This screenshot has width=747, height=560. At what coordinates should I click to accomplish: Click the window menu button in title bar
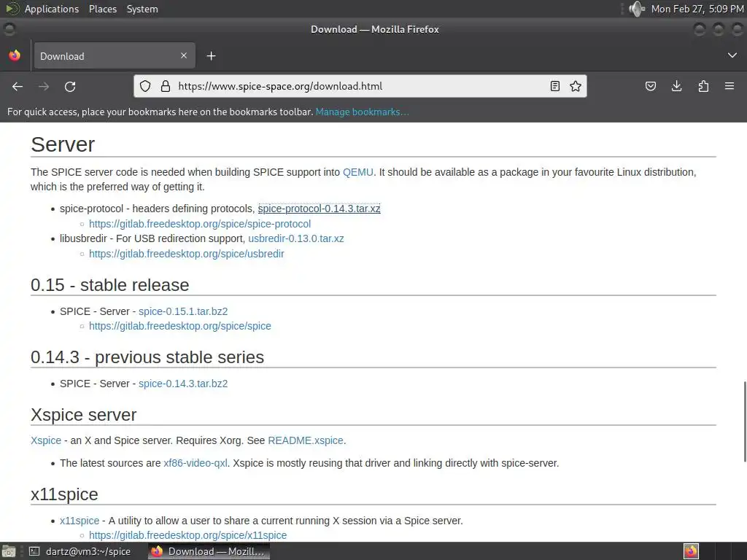pyautogui.click(x=9, y=29)
